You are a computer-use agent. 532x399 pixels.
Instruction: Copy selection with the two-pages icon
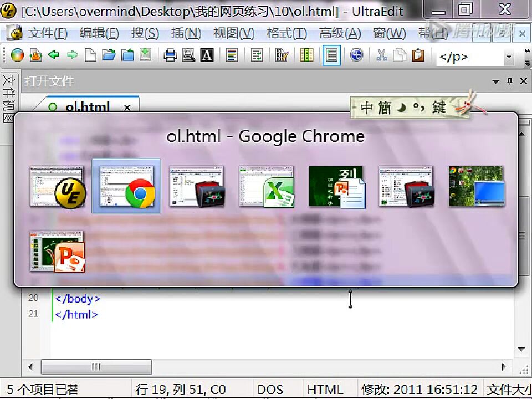pyautogui.click(x=400, y=55)
